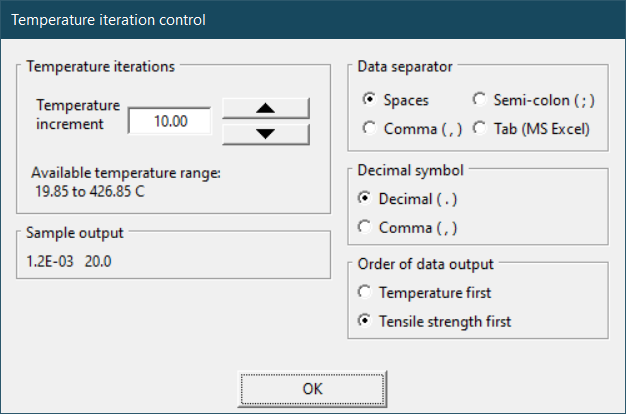Click the down arrow to decrease temperature increment

(265, 133)
